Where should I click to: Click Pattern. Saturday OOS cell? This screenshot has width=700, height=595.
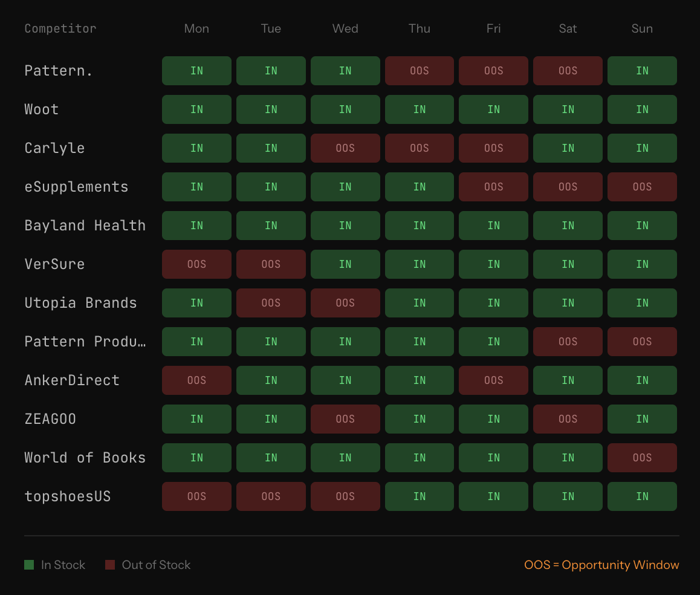point(568,71)
